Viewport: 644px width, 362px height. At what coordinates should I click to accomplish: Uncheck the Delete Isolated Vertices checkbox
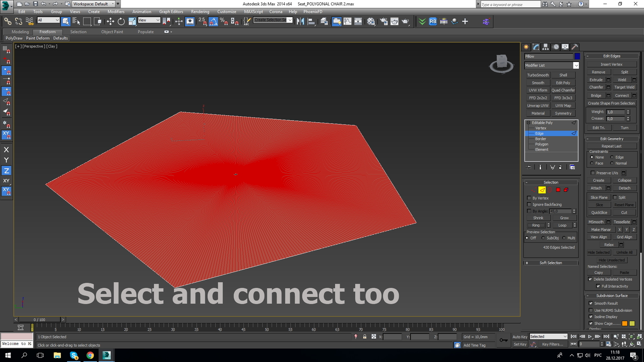click(x=591, y=279)
